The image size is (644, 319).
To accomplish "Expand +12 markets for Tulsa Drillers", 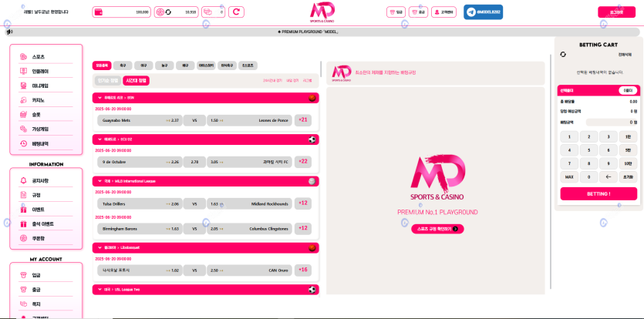I will [303, 203].
